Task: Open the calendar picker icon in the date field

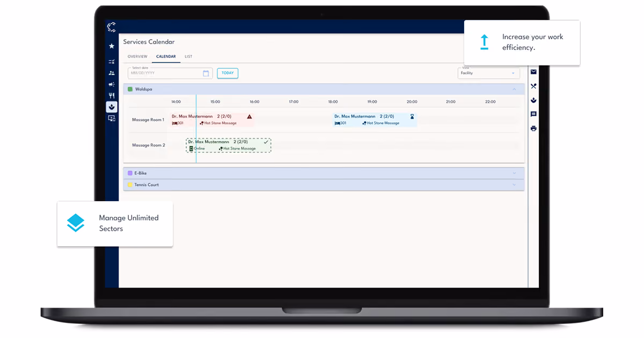Action: 206,74
